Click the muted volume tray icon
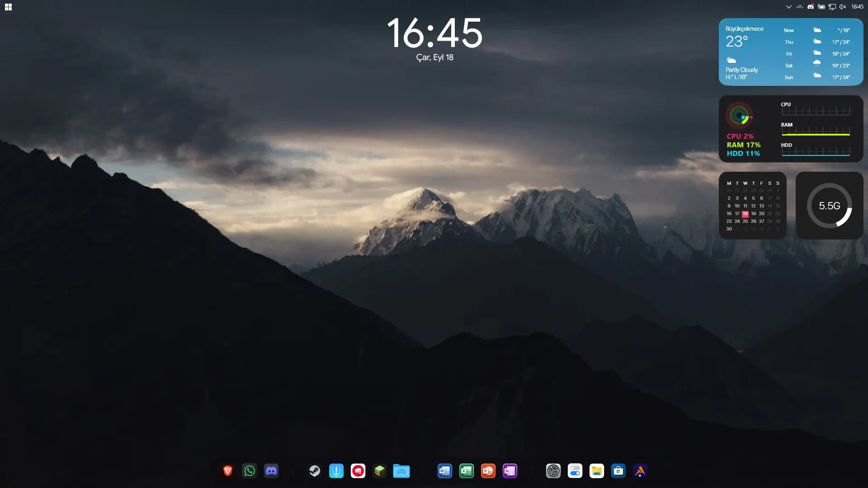868x488 pixels. pyautogui.click(x=843, y=7)
